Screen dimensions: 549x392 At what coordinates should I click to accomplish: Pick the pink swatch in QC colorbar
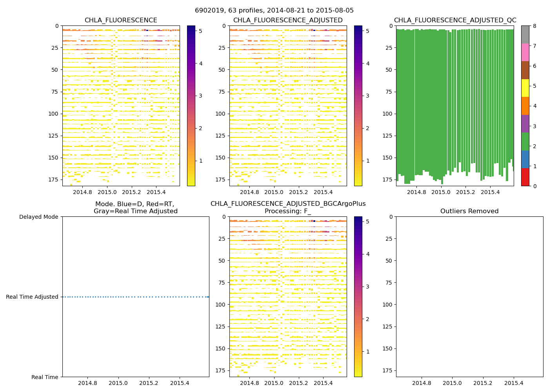(525, 52)
